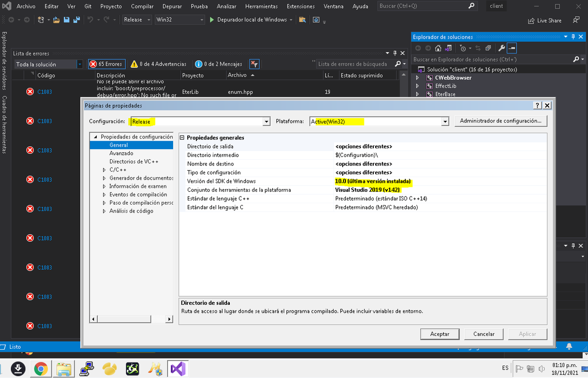Click the New Project toolbar icon
This screenshot has width=588, height=378.
(x=41, y=20)
